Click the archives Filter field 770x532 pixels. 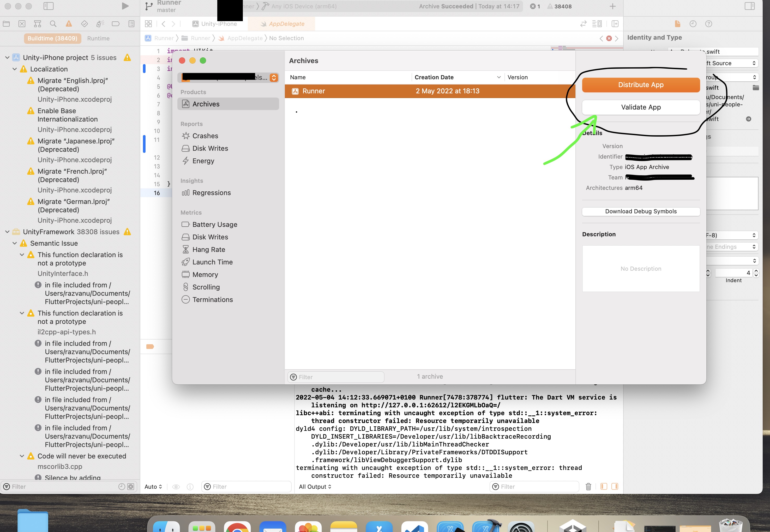(336, 377)
